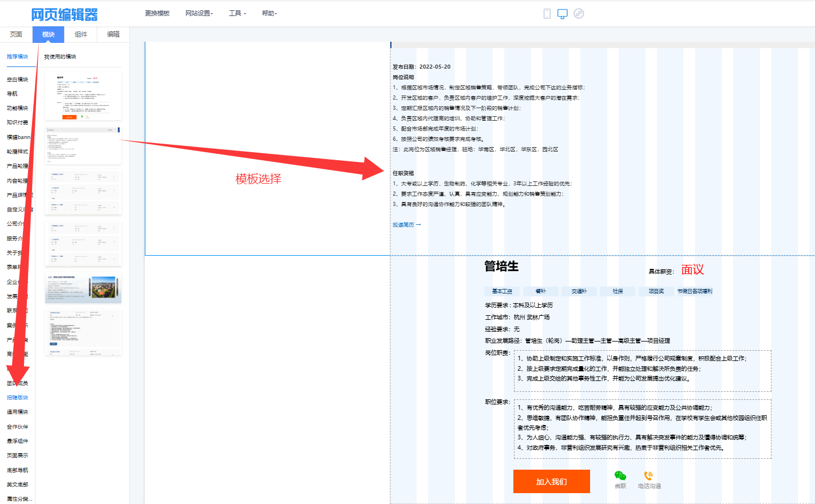This screenshot has height=504, width=815.
Task: Open the 帮助 dropdown menu
Action: (269, 13)
